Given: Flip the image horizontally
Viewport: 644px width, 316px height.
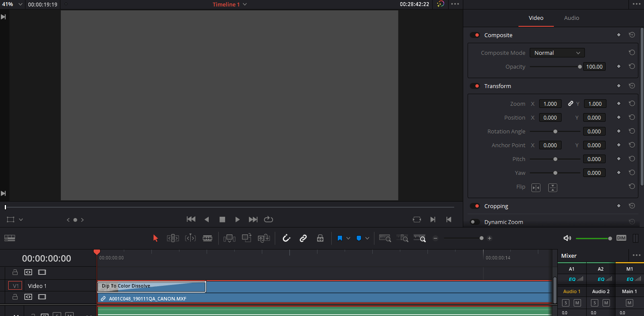Looking at the screenshot, I should tap(536, 187).
